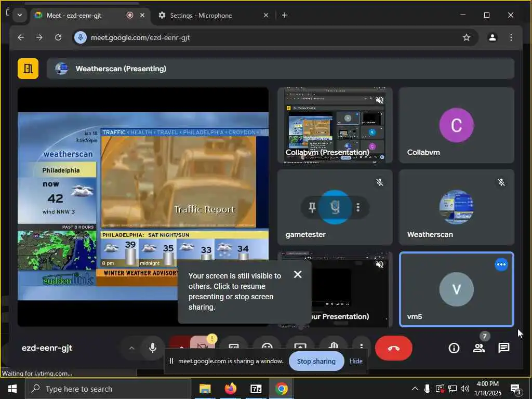Open the notification center icon
Image resolution: width=532 pixels, height=399 pixels.
[516, 389]
